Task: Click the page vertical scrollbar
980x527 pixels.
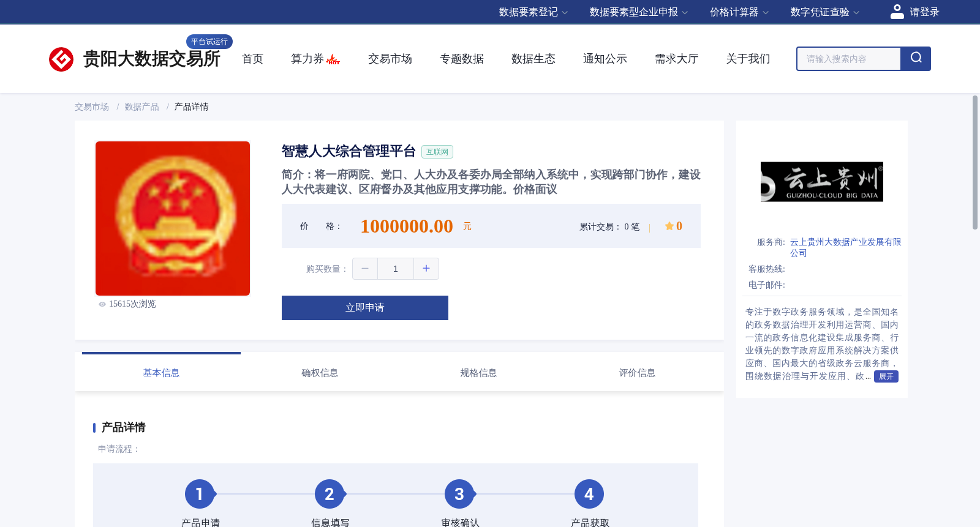Action: click(975, 162)
